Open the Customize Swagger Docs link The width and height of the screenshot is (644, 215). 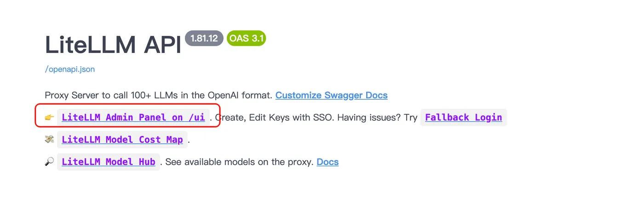(x=332, y=96)
